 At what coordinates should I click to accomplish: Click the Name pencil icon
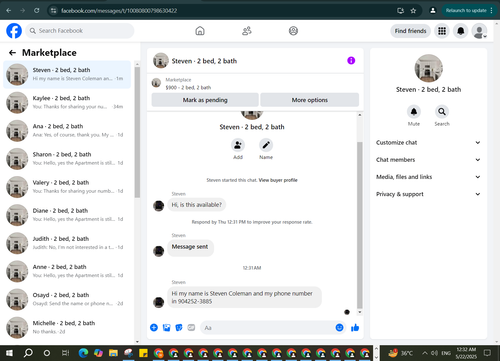coord(266,145)
